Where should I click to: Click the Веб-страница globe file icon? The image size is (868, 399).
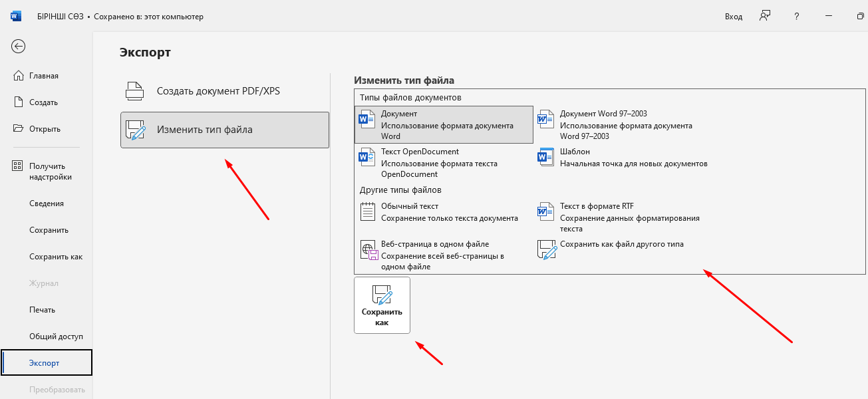click(x=368, y=250)
